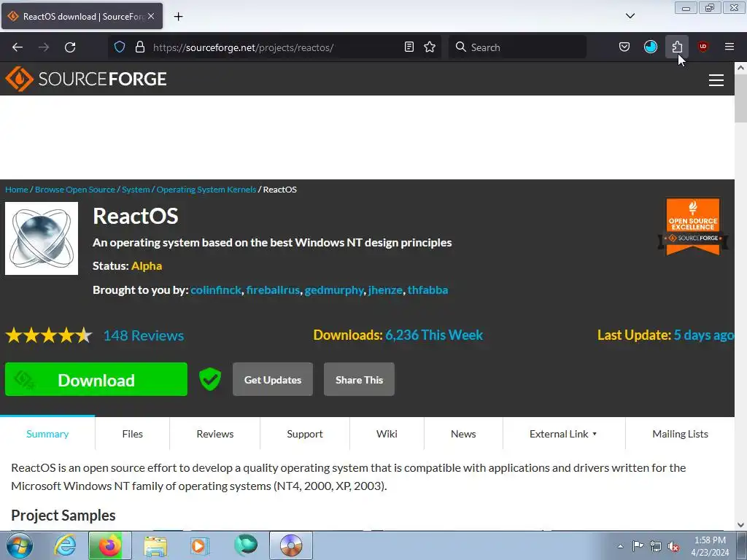Screen dimensions: 747x560
Task: Open gedmurphy's profile link
Action: [x=334, y=290]
